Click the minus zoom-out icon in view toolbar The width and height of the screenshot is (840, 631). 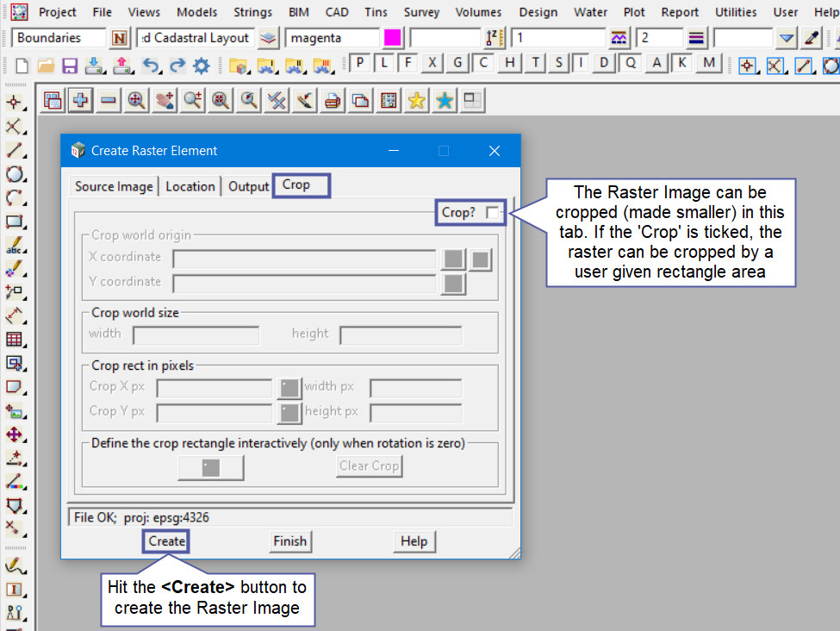click(x=108, y=101)
